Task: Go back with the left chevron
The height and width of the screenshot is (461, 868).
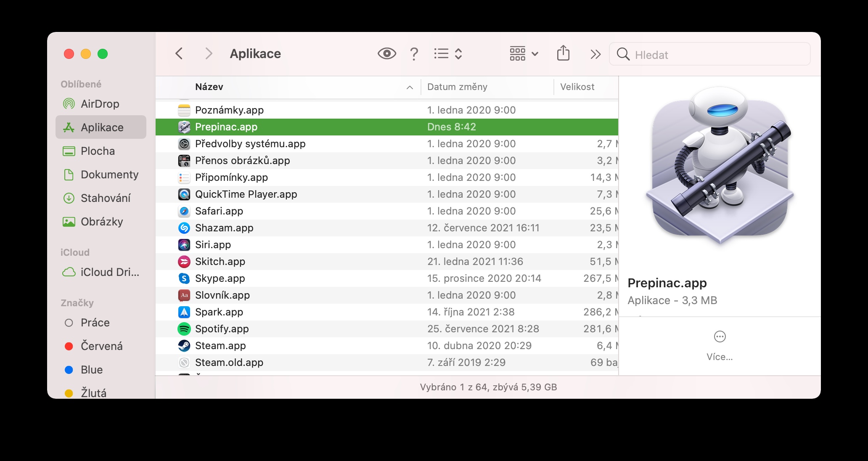Action: [179, 54]
